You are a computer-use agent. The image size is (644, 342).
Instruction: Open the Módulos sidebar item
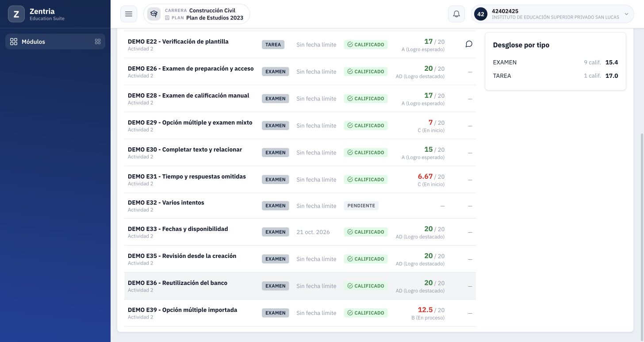click(55, 42)
